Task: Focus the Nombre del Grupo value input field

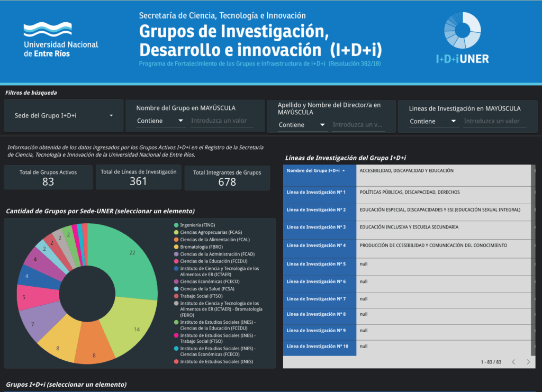Action: pos(222,121)
